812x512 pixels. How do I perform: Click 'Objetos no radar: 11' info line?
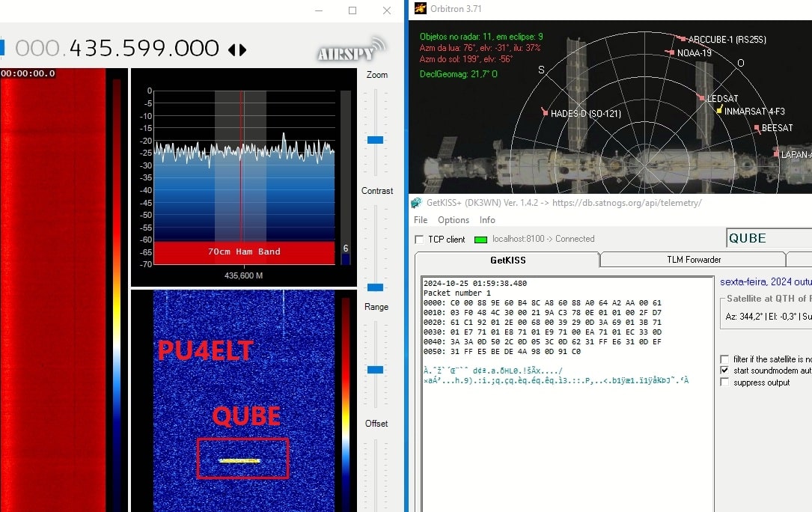click(x=481, y=37)
